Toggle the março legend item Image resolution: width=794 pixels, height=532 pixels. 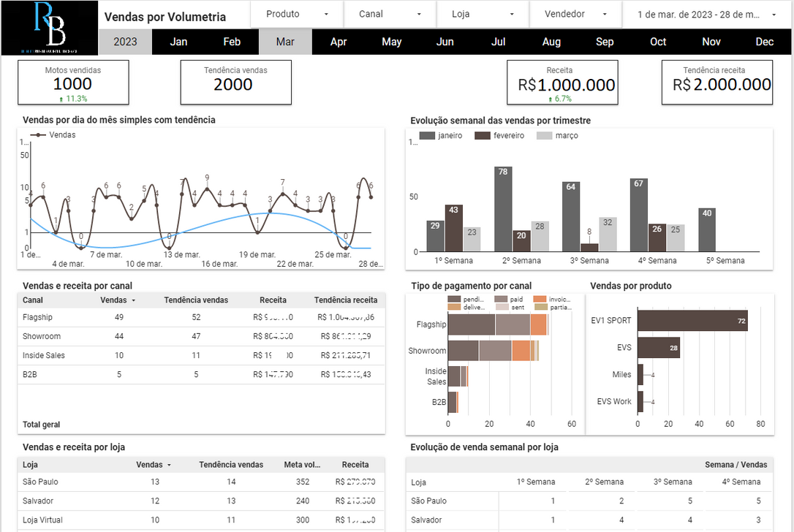(x=558, y=136)
